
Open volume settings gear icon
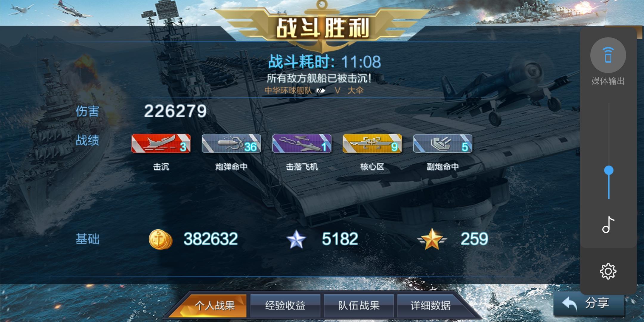pyautogui.click(x=608, y=271)
